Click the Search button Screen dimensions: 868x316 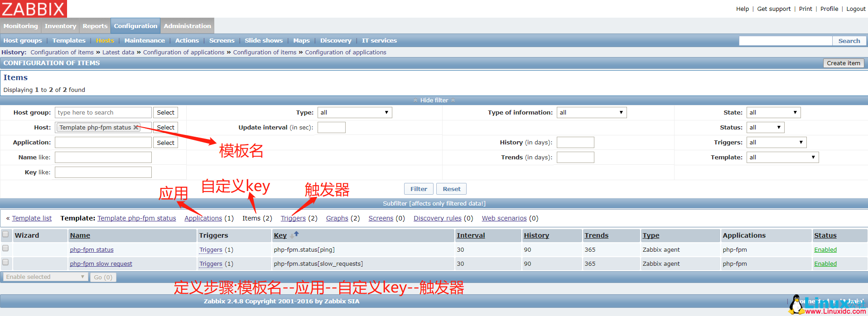point(849,41)
